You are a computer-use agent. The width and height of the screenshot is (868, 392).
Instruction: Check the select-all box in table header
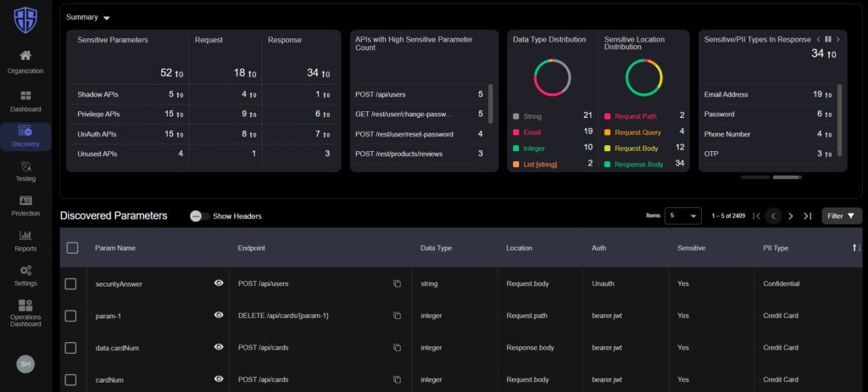pos(73,248)
